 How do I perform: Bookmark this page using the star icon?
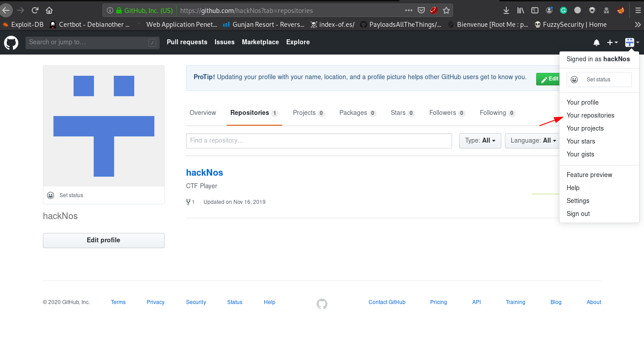pyautogui.click(x=446, y=10)
